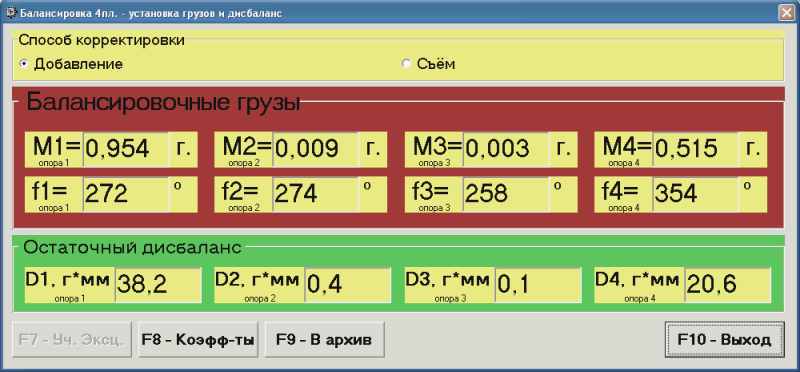This screenshot has height=372, width=800.
Task: Click the F8 - Коэфф-ты button
Action: [x=198, y=340]
